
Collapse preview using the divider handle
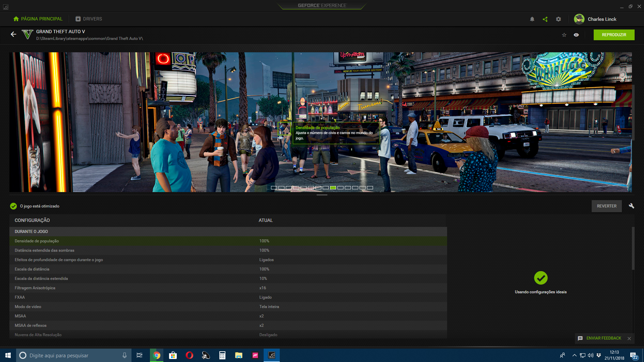pyautogui.click(x=322, y=195)
